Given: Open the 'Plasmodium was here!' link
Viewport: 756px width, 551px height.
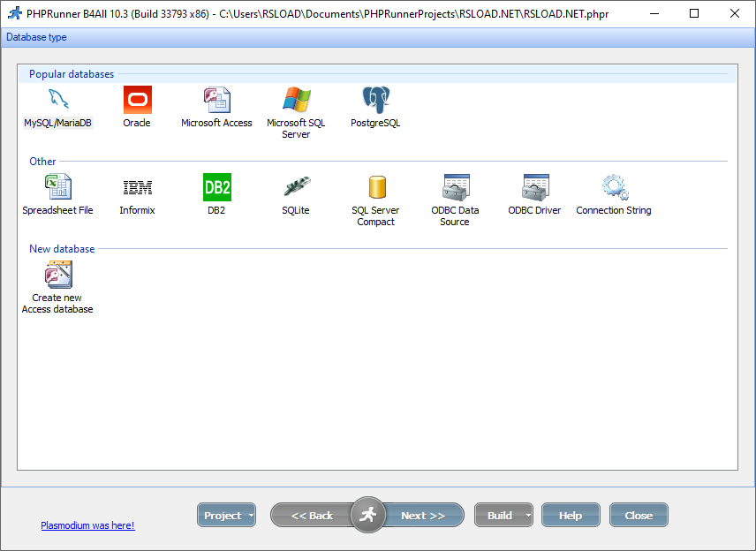Looking at the screenshot, I should (x=87, y=525).
